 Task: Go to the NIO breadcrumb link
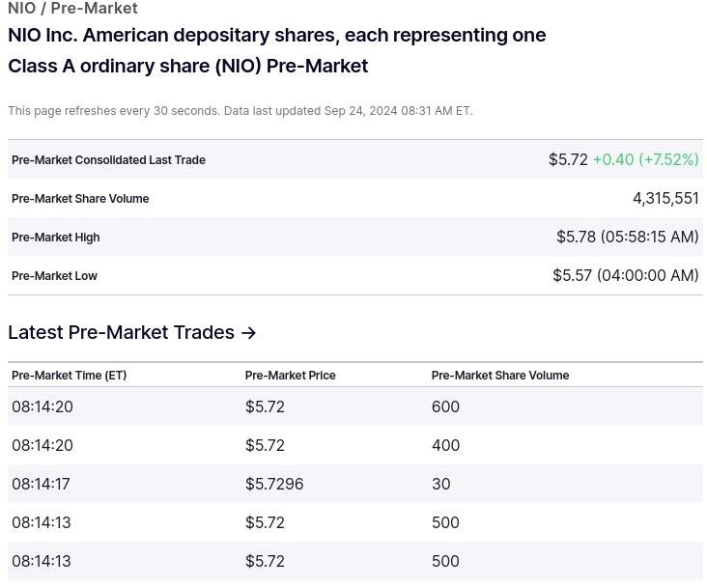point(22,9)
